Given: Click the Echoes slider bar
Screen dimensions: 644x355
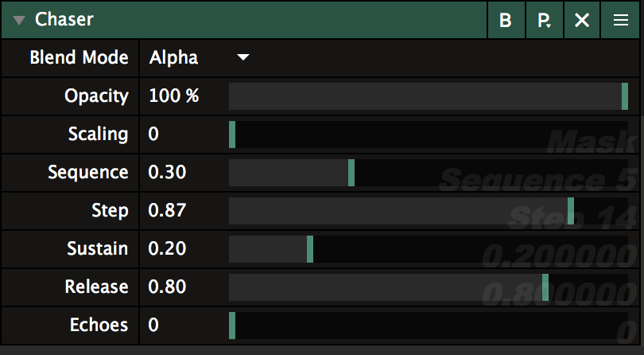Looking at the screenshot, I should (x=429, y=325).
